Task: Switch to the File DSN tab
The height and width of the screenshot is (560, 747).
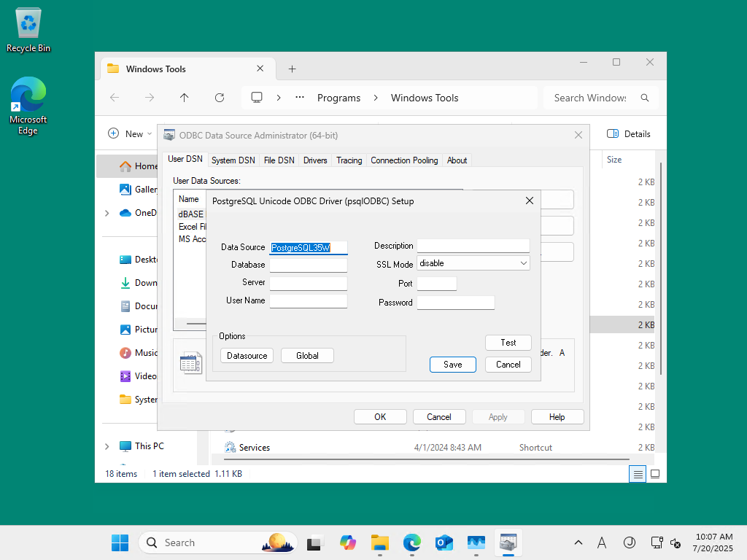Action: coord(279,160)
